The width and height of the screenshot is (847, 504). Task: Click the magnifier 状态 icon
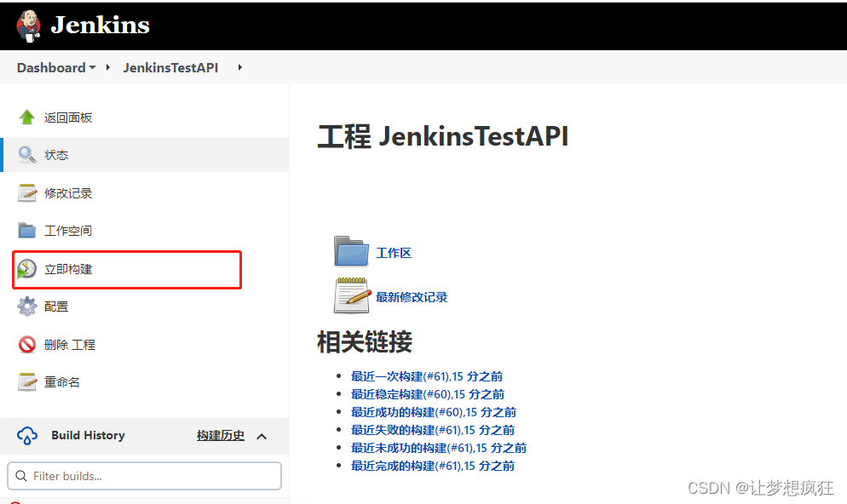(x=27, y=155)
